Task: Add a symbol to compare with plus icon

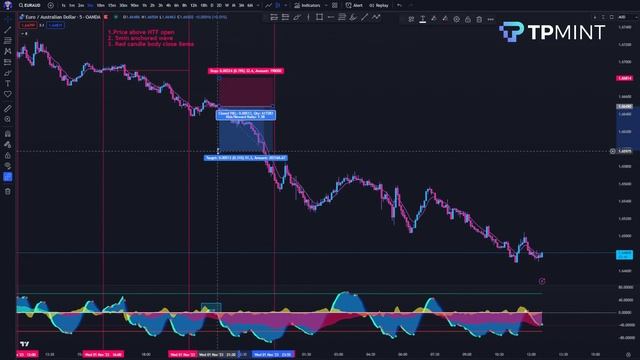Action: 51,5
